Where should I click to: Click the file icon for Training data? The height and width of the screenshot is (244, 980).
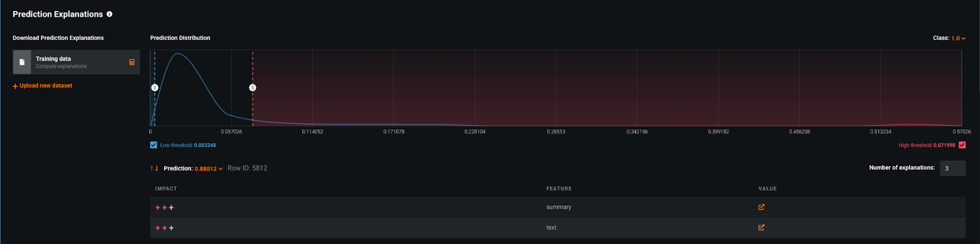pyautogui.click(x=22, y=62)
